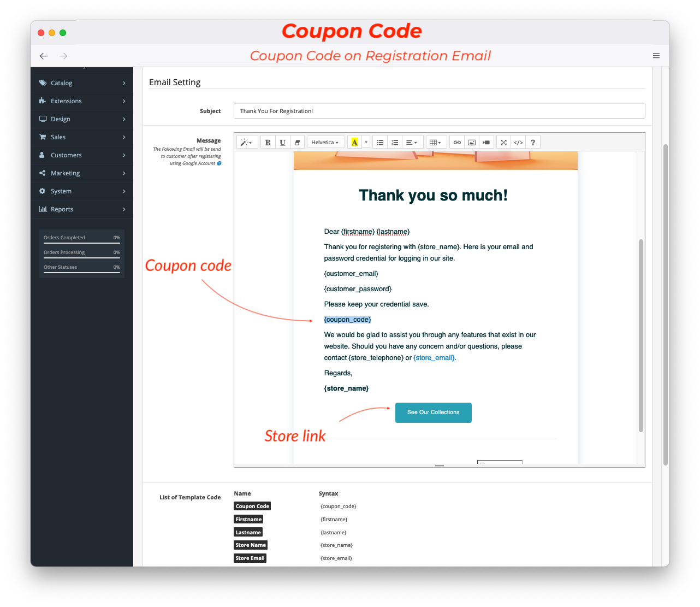Click the {customer_email} placeholder text
The height and width of the screenshot is (607, 700).
[351, 274]
